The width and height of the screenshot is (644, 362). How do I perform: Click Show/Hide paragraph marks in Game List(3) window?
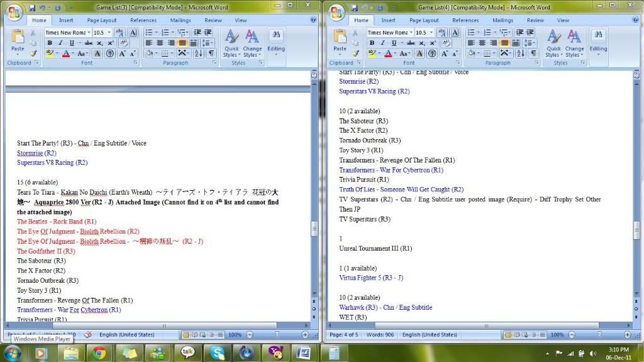[x=211, y=54]
